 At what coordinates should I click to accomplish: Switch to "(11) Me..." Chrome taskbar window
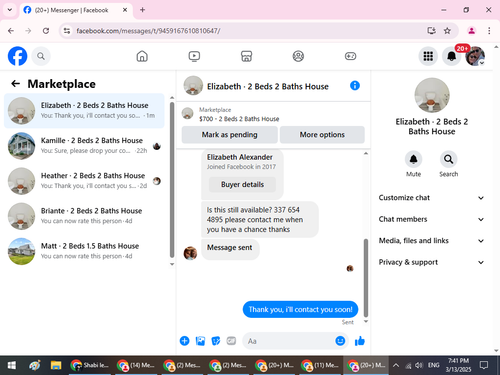click(320, 365)
